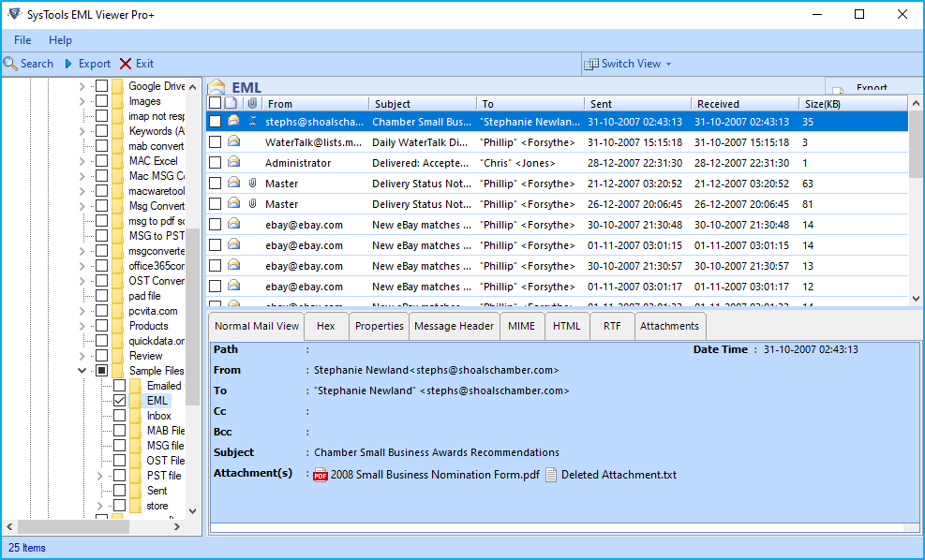Click the page icon column header
The image size is (925, 560).
231,103
